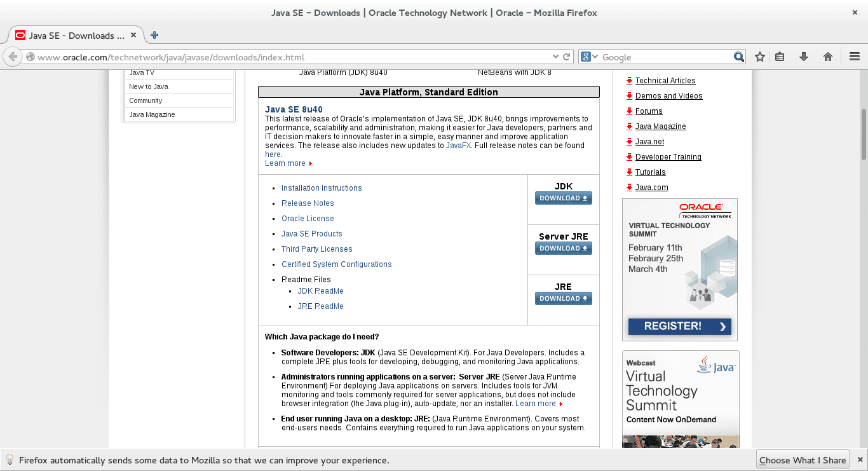Image resolution: width=868 pixels, height=471 pixels.
Task: Open Tutorials link
Action: tap(651, 172)
